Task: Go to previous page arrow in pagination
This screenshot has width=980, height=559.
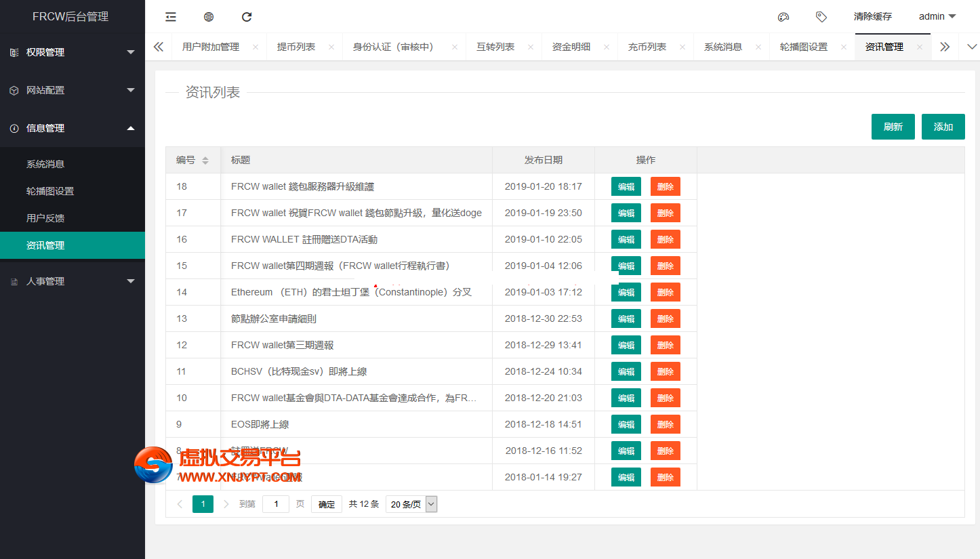Action: pos(180,504)
